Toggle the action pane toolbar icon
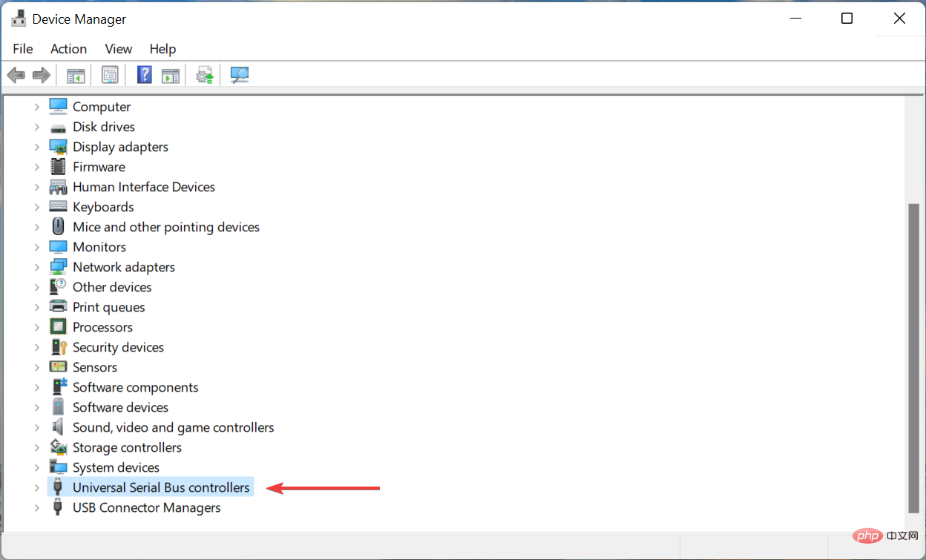This screenshot has width=926, height=560. pyautogui.click(x=171, y=75)
